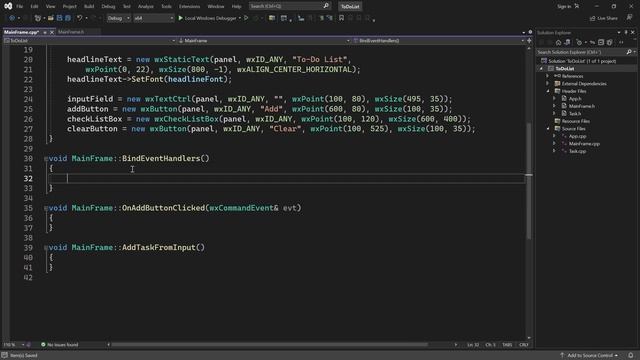Collapse the Header Files folder
Screen dimensions: 640x360
(548, 91)
